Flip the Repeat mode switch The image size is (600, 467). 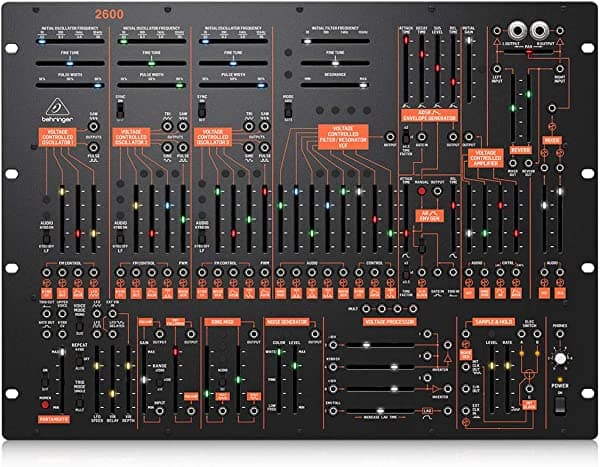[x=79, y=360]
